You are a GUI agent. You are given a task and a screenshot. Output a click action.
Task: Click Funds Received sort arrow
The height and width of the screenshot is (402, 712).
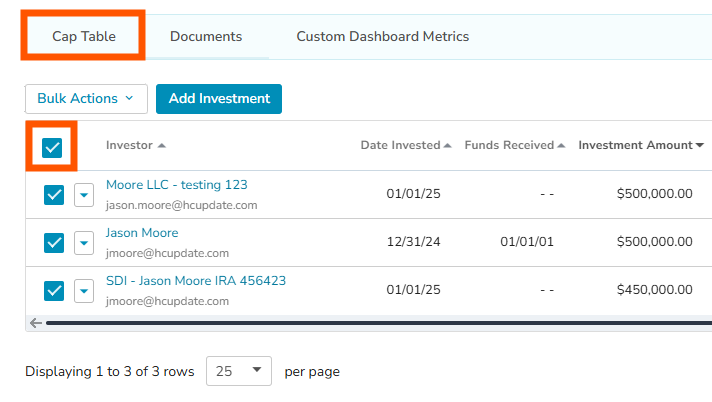[561, 146]
